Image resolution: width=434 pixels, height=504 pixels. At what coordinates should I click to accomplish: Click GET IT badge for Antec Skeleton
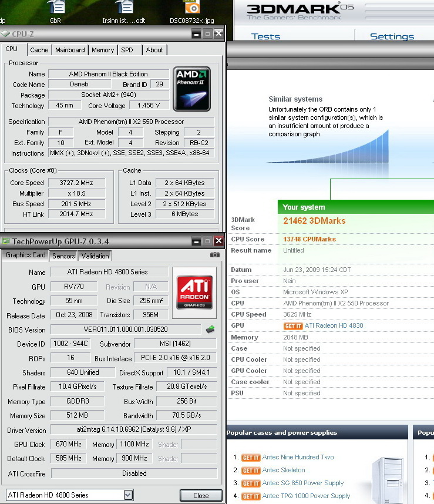click(x=251, y=471)
